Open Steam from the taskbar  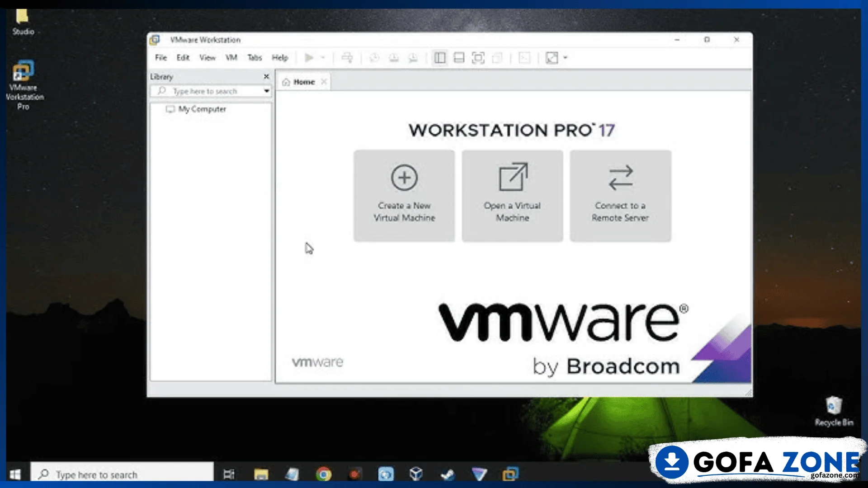(x=448, y=474)
